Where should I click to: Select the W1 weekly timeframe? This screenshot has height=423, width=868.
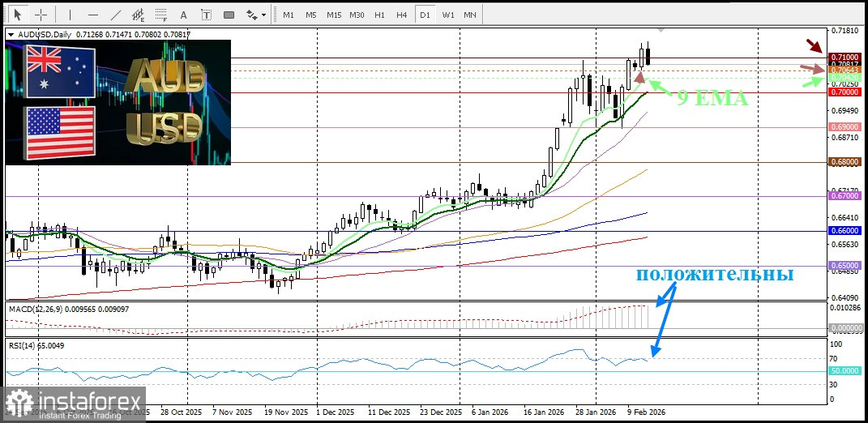click(x=447, y=15)
